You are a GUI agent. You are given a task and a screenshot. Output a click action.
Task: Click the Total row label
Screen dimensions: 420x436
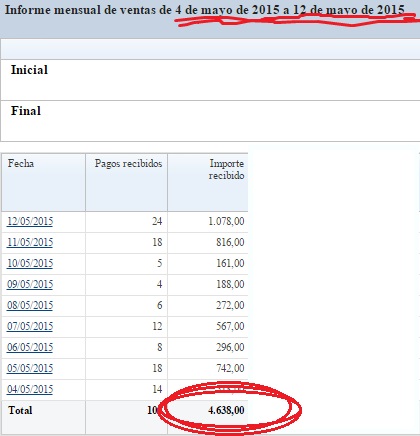point(20,410)
